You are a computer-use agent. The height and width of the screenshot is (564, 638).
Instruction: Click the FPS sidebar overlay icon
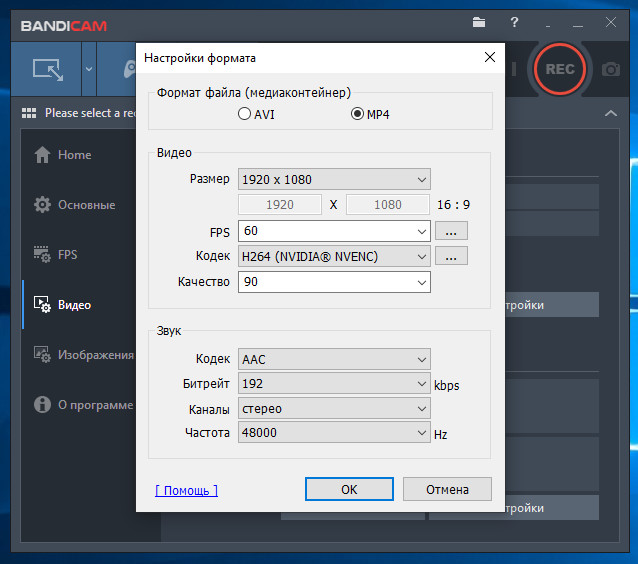tap(42, 254)
